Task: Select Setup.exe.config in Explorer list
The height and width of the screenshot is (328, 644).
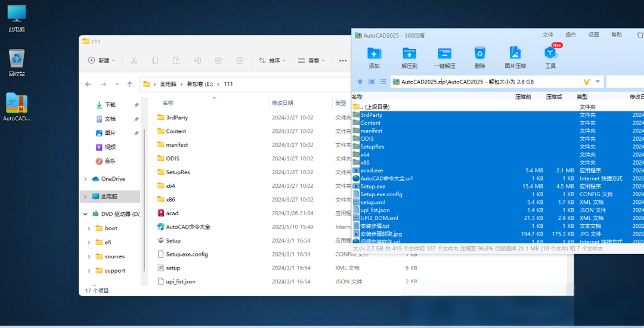Action: click(x=187, y=254)
